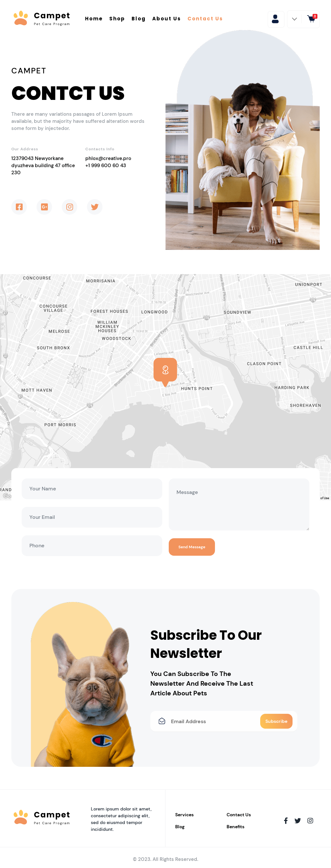Open the footer Facebook icon

pos(286,820)
